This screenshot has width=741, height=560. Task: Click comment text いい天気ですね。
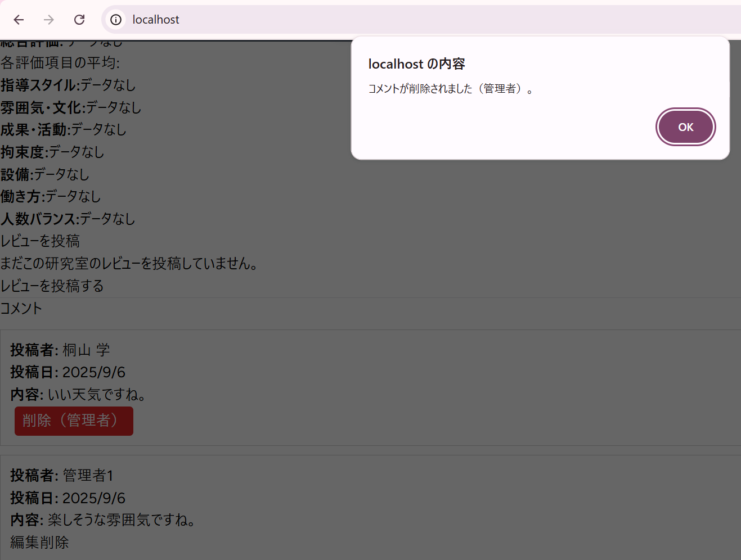pyautogui.click(x=97, y=395)
